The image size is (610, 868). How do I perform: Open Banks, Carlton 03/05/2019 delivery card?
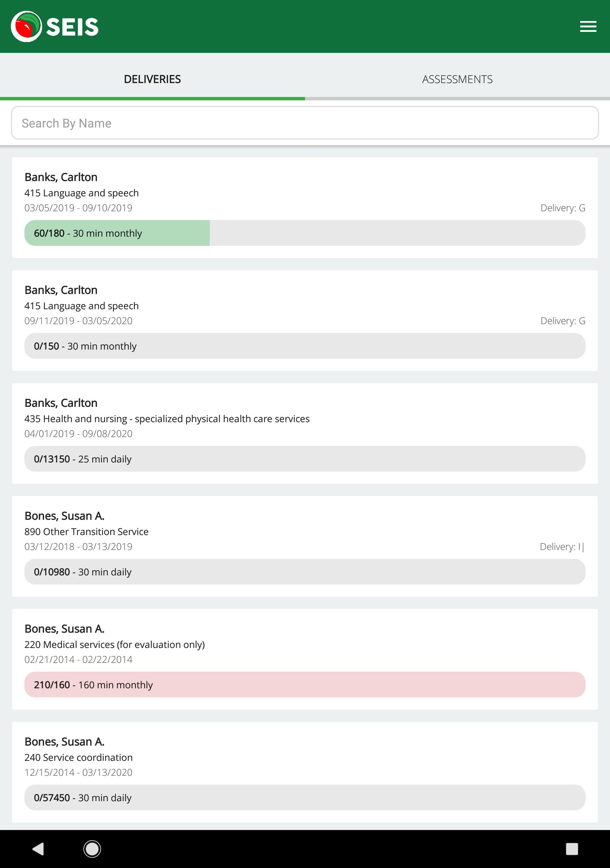(x=305, y=208)
